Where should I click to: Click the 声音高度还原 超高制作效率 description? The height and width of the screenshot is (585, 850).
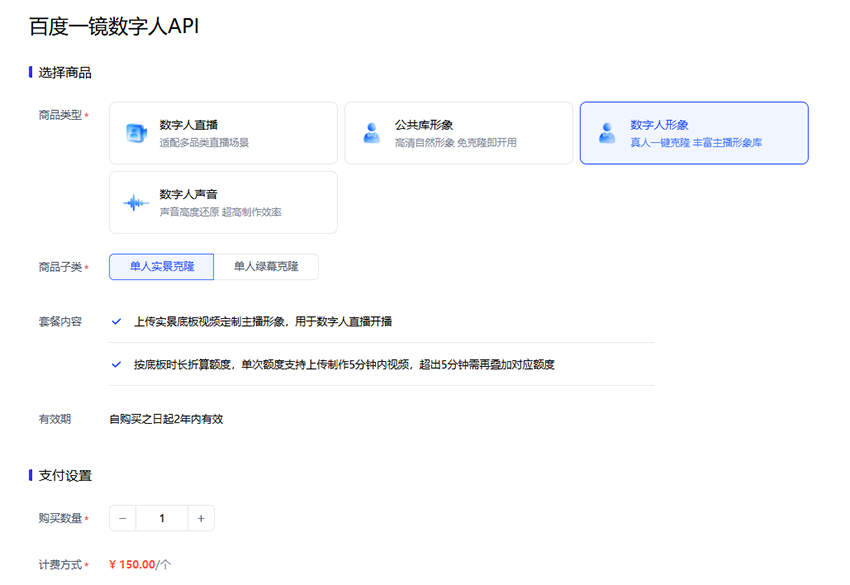click(x=220, y=212)
